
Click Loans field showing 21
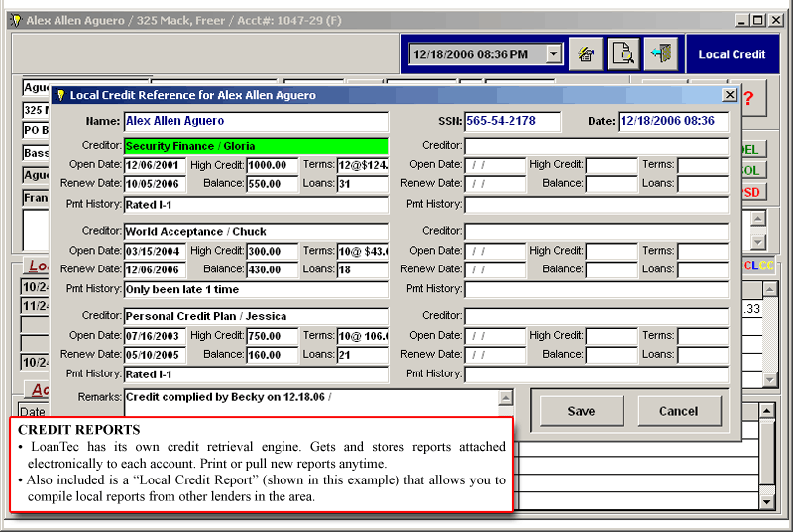(x=362, y=355)
